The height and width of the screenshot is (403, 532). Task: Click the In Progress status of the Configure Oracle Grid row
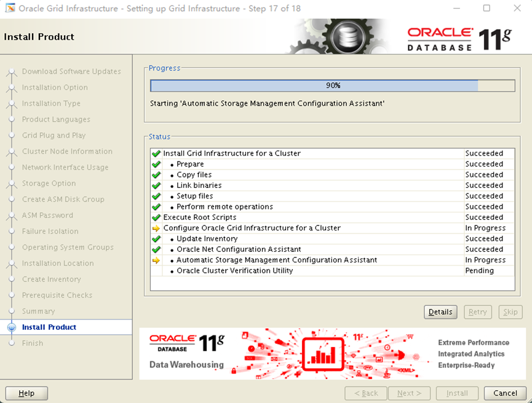[485, 228]
